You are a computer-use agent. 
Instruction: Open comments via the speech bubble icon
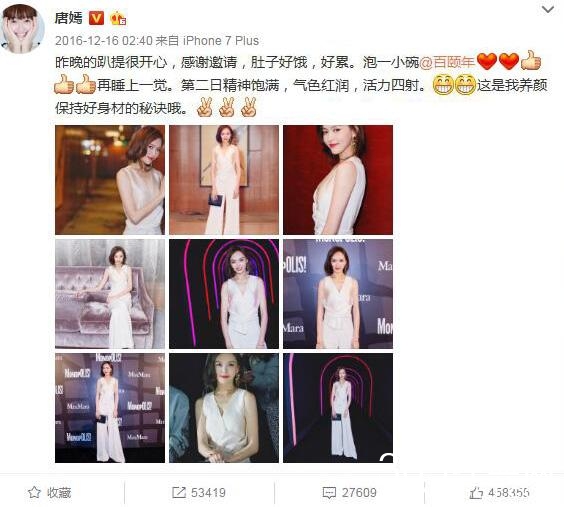pyautogui.click(x=329, y=493)
